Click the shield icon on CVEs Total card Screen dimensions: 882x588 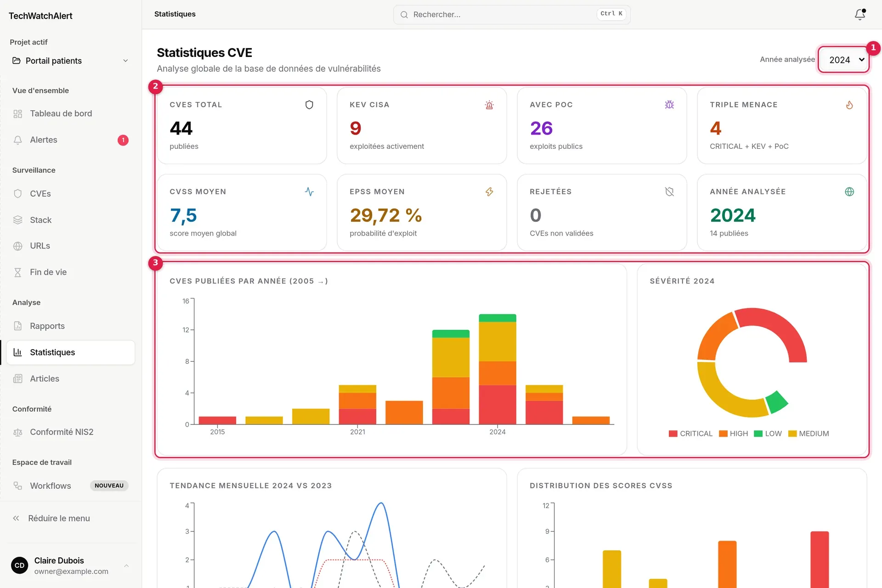coord(309,105)
